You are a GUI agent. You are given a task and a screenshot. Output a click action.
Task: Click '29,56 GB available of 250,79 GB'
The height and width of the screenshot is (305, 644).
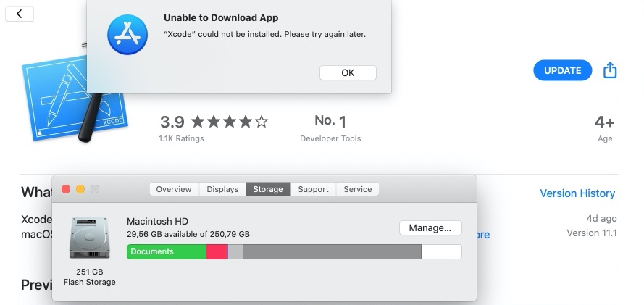click(x=188, y=235)
